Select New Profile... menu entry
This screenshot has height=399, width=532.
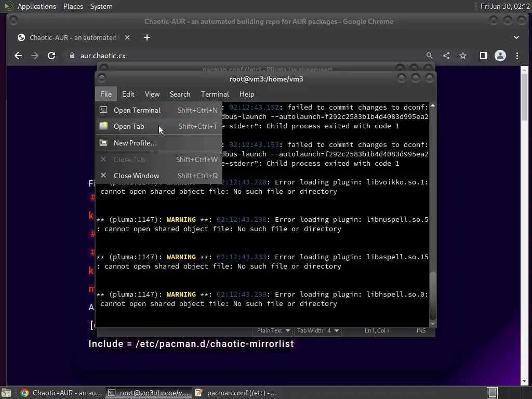159,143
